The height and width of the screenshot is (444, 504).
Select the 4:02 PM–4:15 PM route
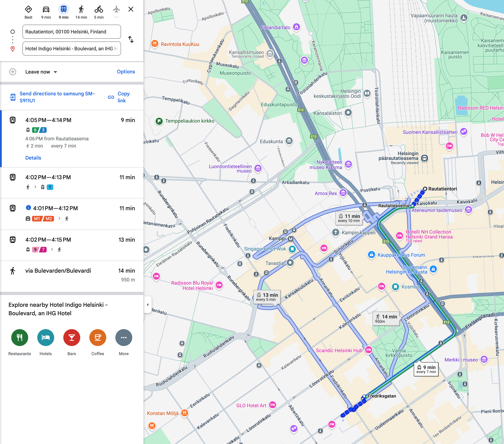tap(72, 245)
